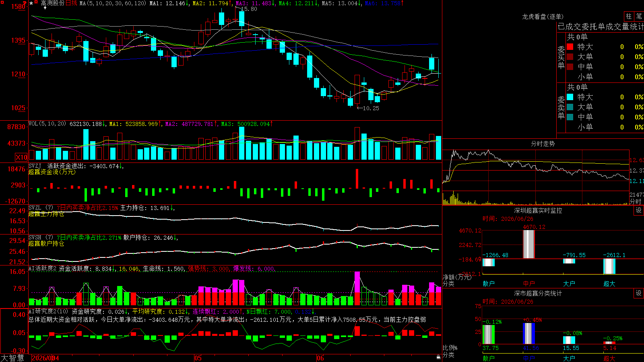Switch order view to 柱 (bar) mode

tap(629, 16)
